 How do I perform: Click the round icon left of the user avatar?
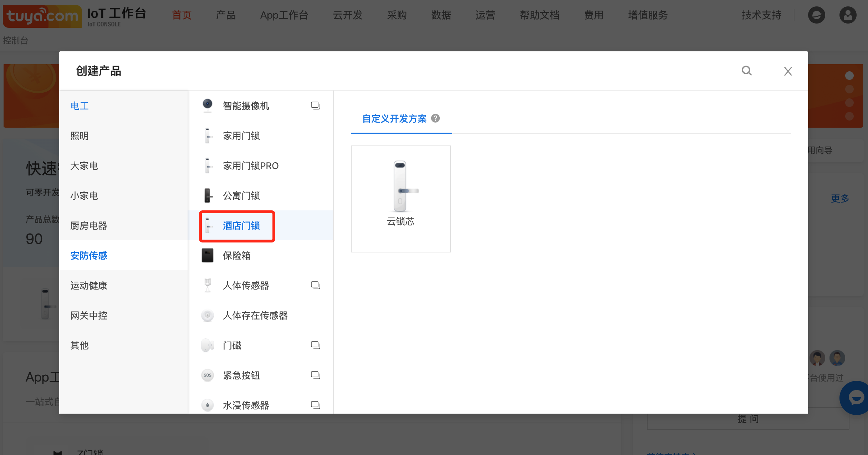(x=817, y=15)
